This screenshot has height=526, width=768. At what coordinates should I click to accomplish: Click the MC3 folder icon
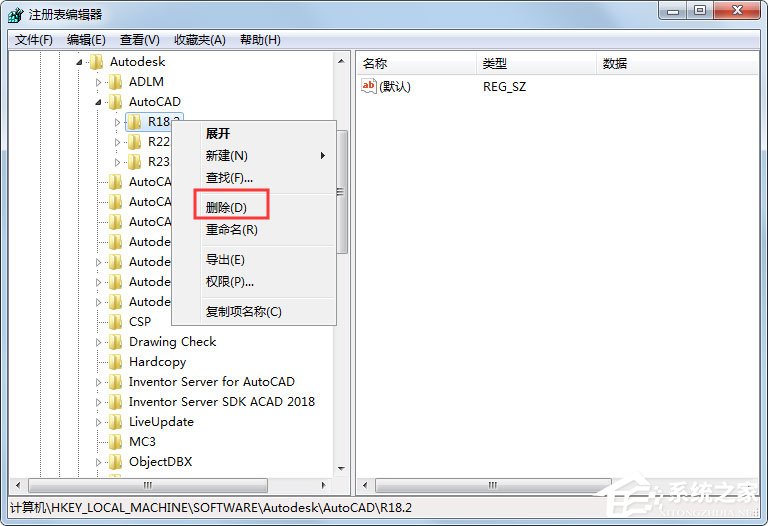click(116, 442)
